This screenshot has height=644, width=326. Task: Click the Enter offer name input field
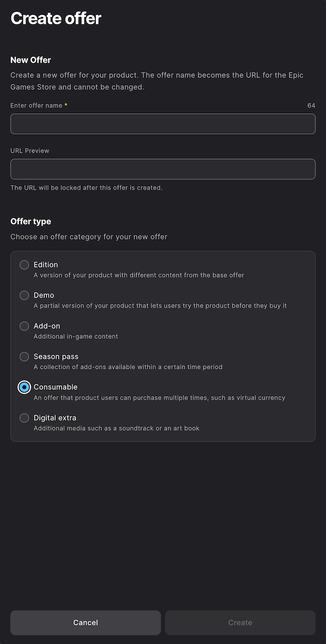coord(163,124)
